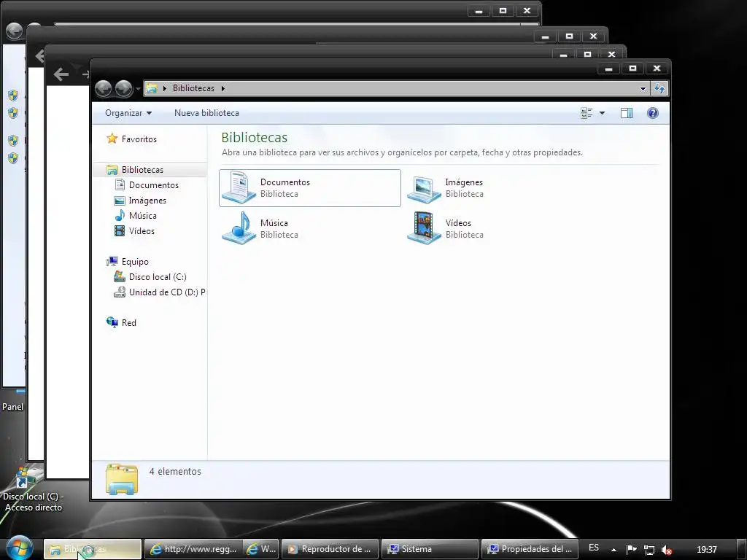This screenshot has width=747, height=560.
Task: Select Documentos in the navigation tree
Action: click(154, 184)
